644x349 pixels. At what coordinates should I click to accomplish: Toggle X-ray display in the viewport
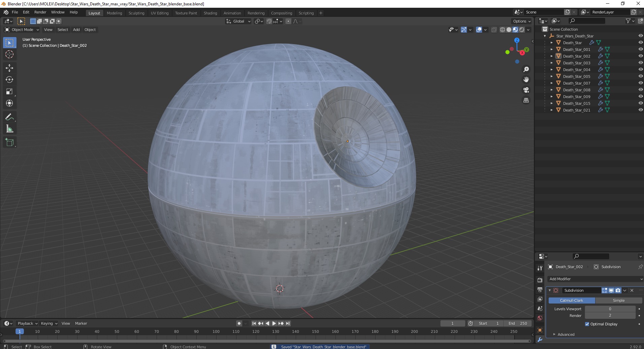pyautogui.click(x=494, y=30)
